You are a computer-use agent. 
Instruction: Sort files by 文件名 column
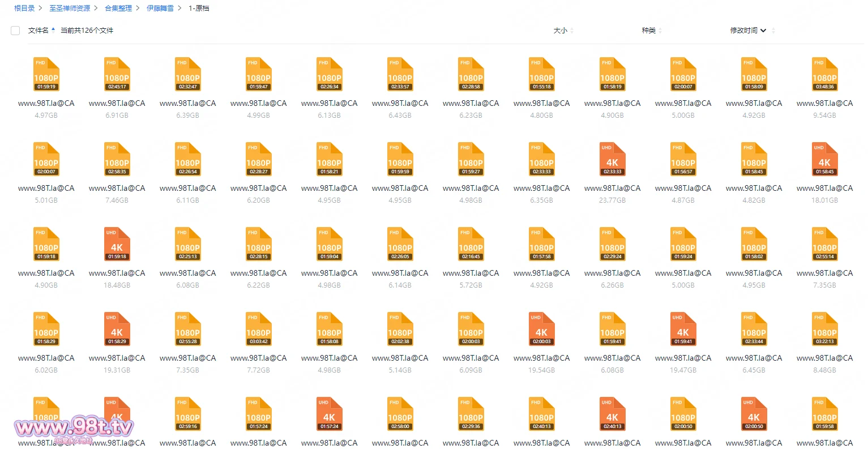39,31
